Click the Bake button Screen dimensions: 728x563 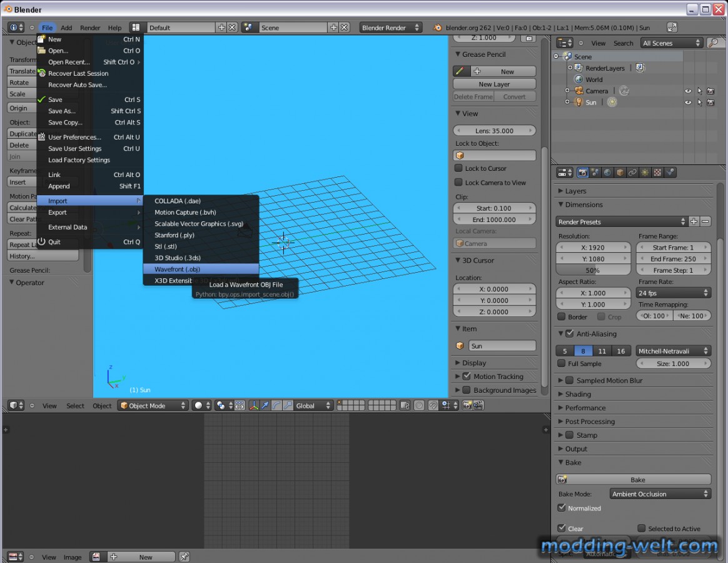click(x=634, y=479)
